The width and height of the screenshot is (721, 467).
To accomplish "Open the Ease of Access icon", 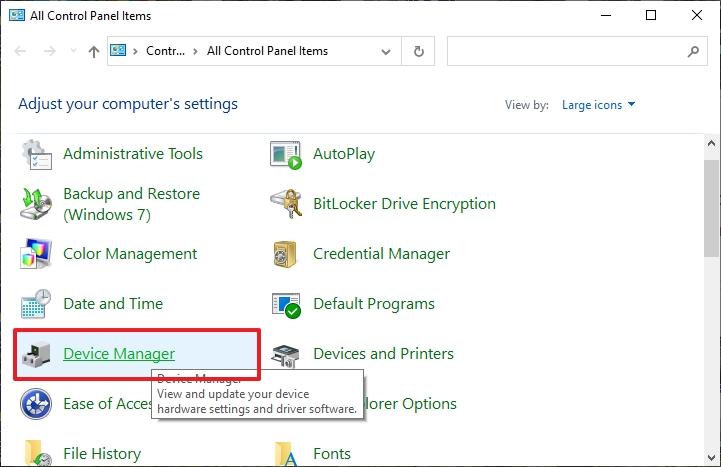I will (x=36, y=404).
